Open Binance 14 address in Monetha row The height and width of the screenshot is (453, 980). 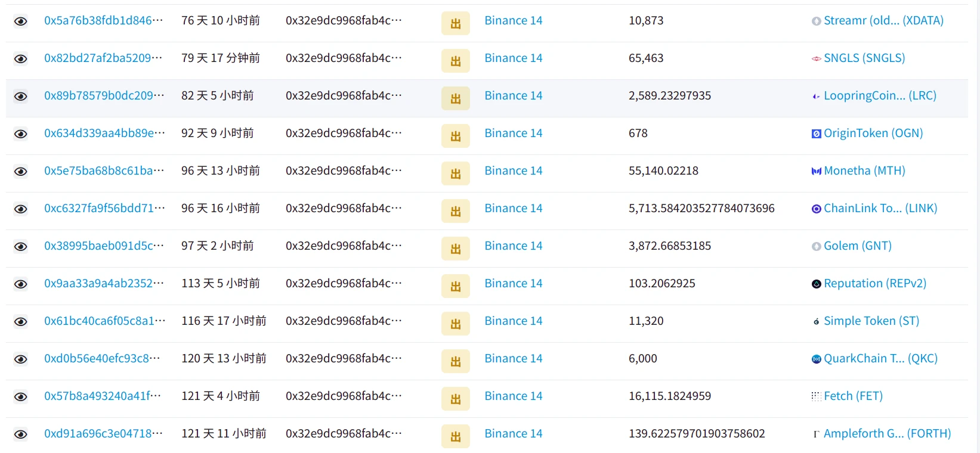coord(513,171)
